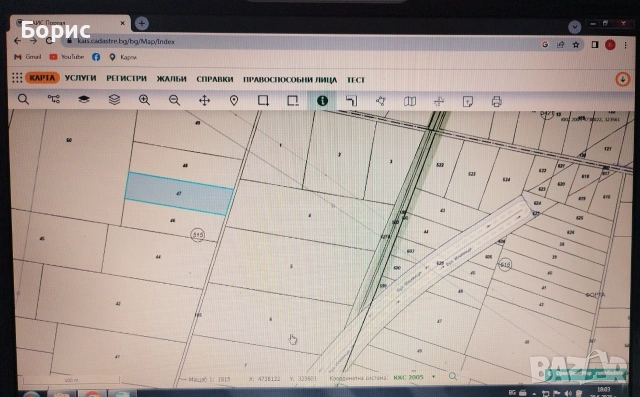Open the УСЛУГИ menu
This screenshot has width=640, height=397.
coord(80,78)
